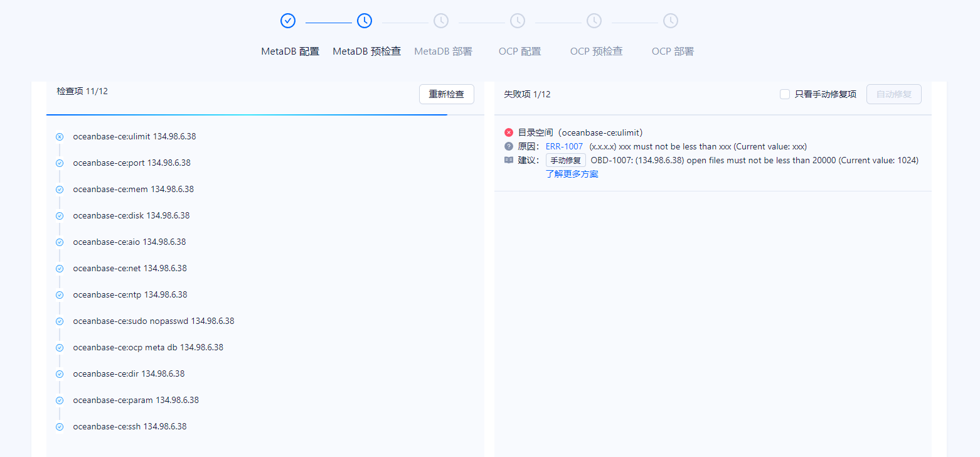Image resolution: width=980 pixels, height=457 pixels.
Task: Open the MetaDB 配置 step label
Action: 290,51
